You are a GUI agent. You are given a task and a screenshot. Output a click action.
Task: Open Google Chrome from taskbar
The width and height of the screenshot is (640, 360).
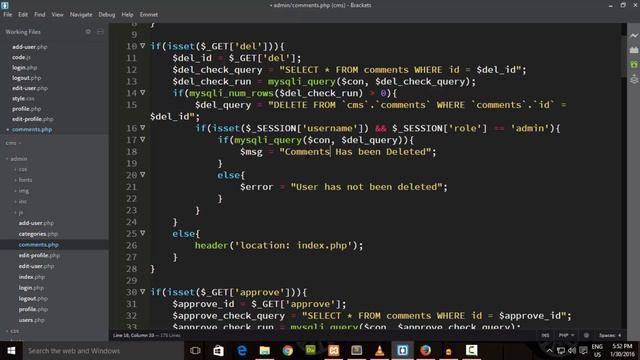[x=287, y=351]
